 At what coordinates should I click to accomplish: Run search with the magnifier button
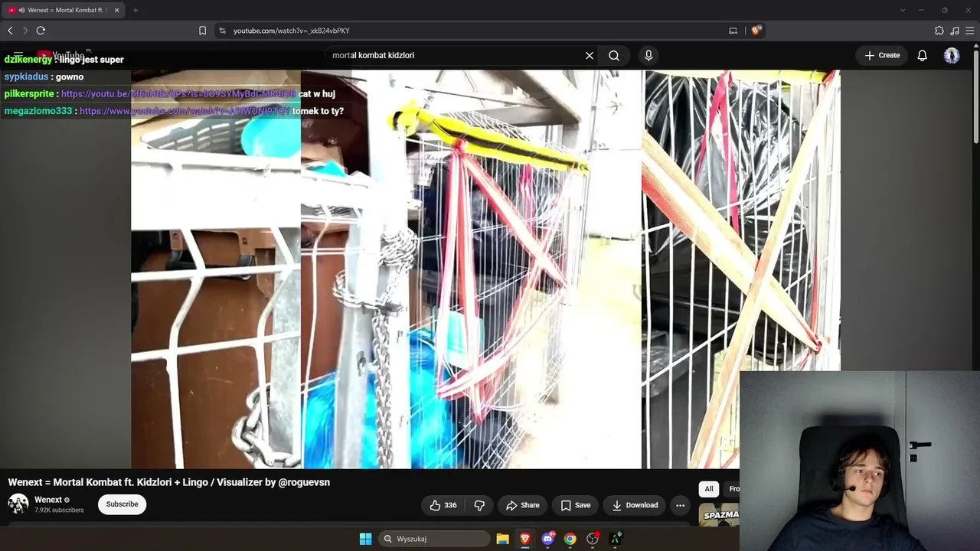pyautogui.click(x=614, y=55)
